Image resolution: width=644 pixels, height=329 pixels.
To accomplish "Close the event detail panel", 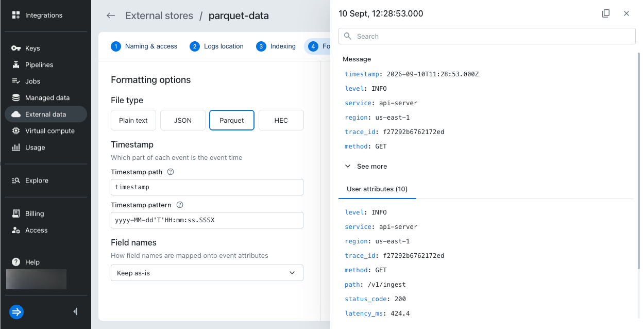I will pos(626,13).
